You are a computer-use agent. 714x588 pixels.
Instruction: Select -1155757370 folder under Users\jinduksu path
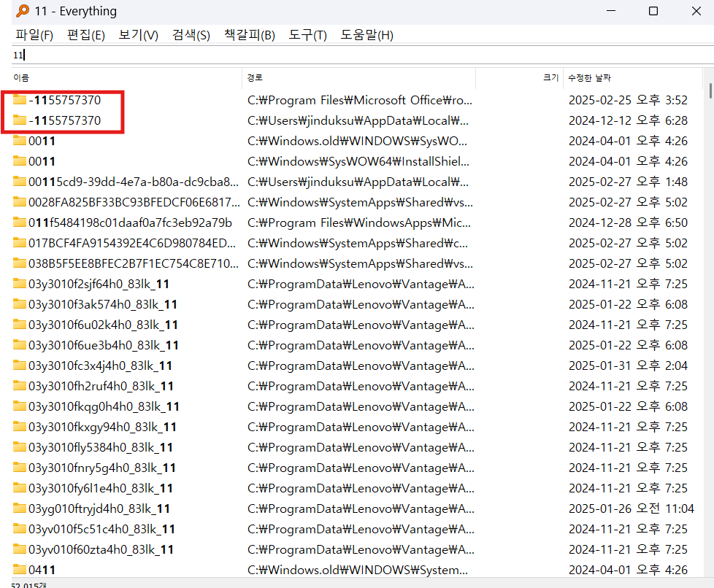click(65, 120)
